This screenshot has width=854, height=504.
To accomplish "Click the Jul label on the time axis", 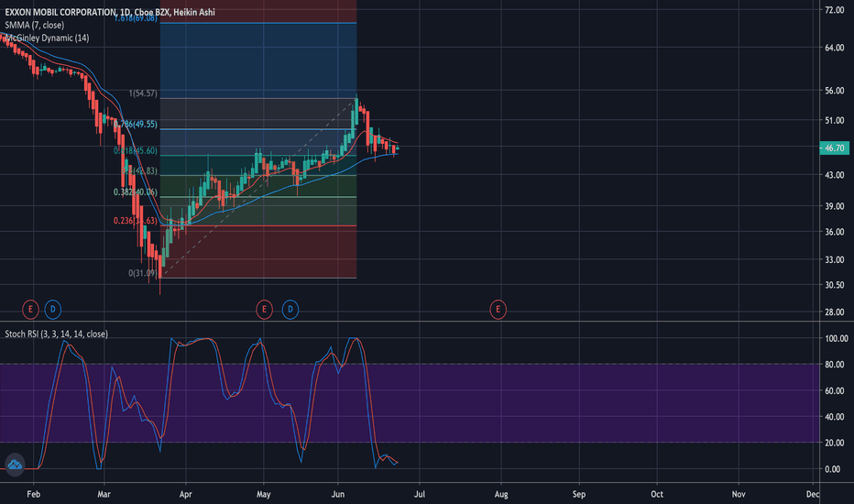I will (x=420, y=494).
